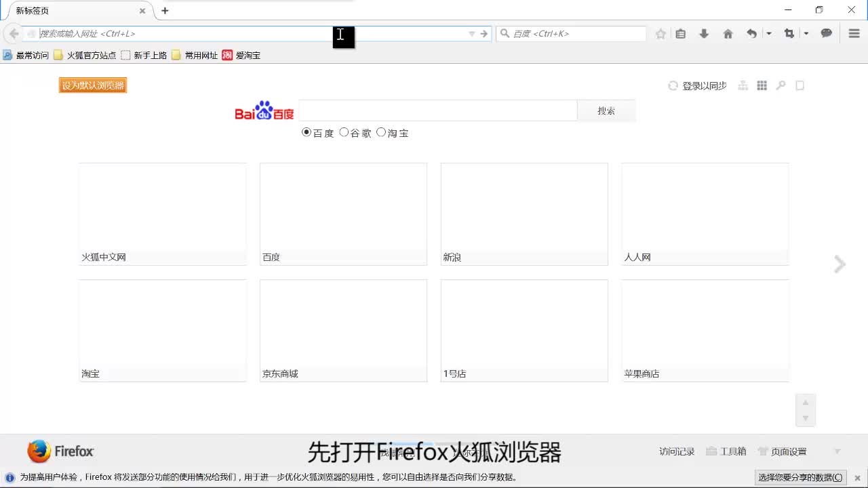Click the scroll down triangle button
The image size is (868, 488).
coord(806,418)
